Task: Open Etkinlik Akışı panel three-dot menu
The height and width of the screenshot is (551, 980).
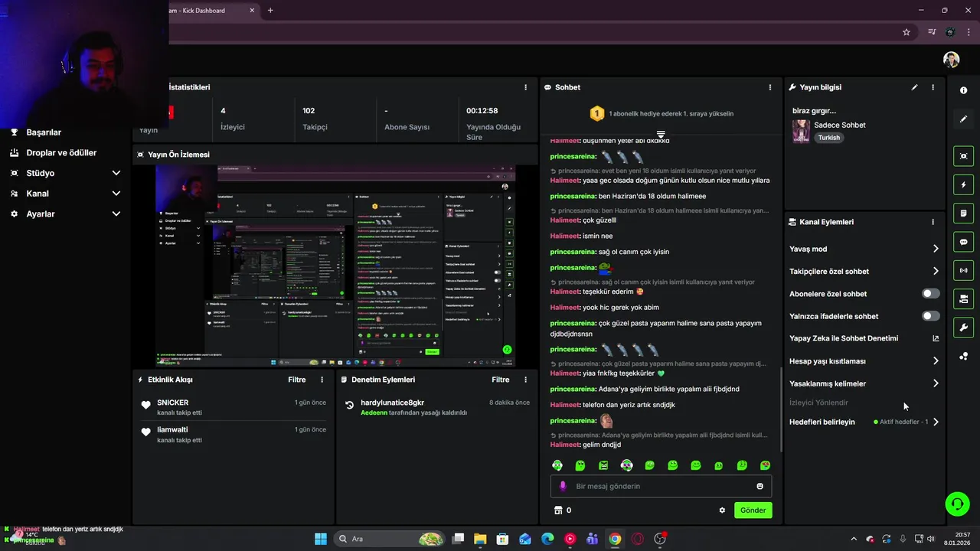Action: click(x=322, y=380)
